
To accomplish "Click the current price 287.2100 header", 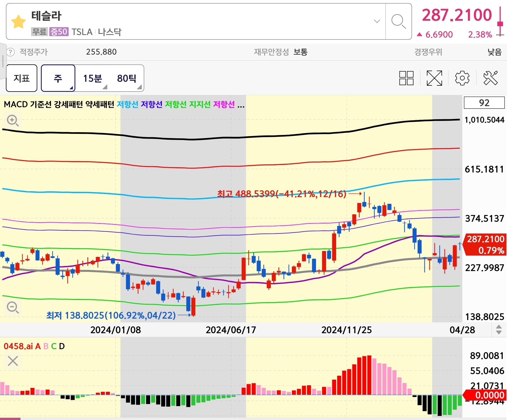I will pos(457,15).
